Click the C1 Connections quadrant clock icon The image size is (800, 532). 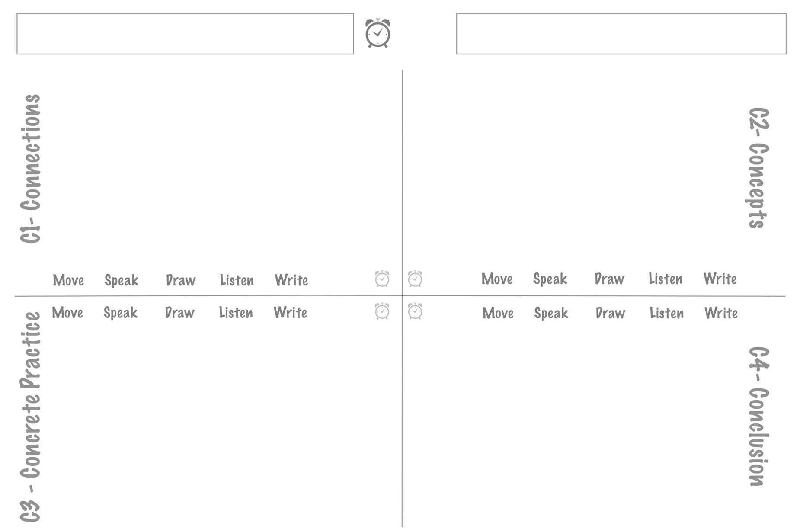tap(382, 279)
